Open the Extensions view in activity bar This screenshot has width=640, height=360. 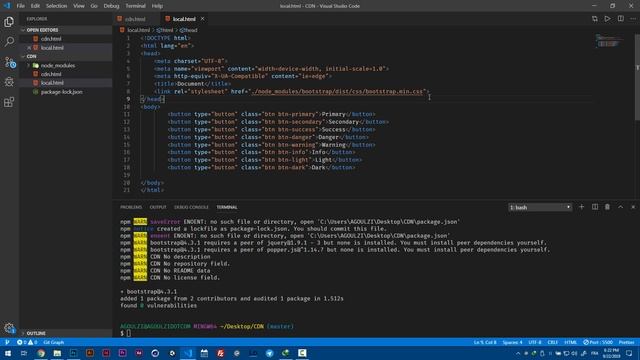(9, 102)
